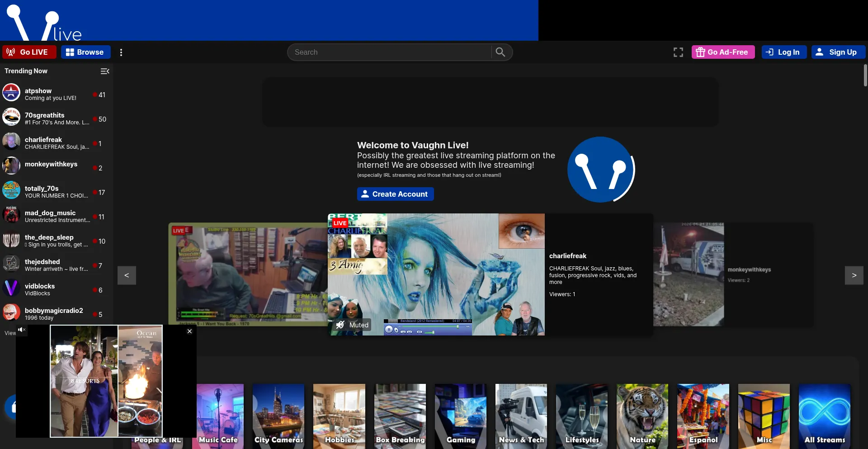This screenshot has width=868, height=449.
Task: Go to next stream in carousel
Action: [854, 275]
